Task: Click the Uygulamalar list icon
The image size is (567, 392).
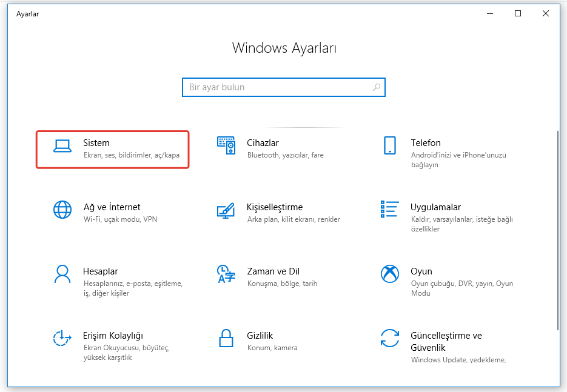Action: click(389, 209)
